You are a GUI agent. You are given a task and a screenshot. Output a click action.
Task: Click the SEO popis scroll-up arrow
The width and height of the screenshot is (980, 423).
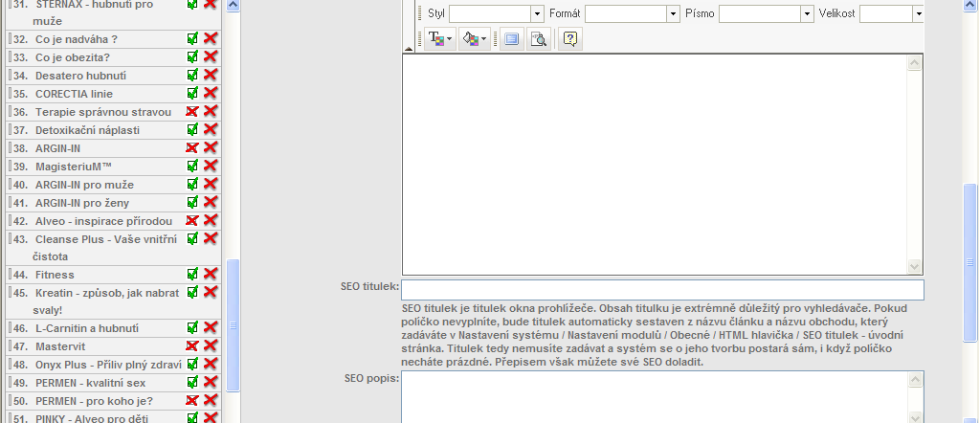click(915, 379)
